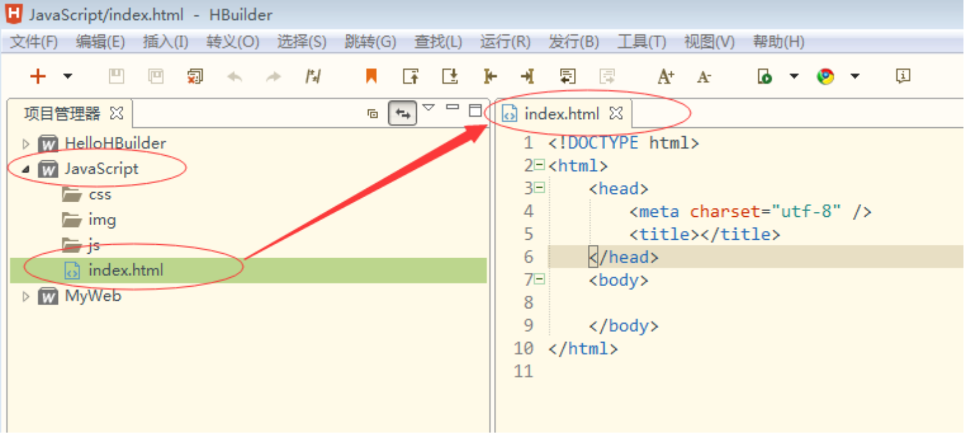Click the green run-file icon
The height and width of the screenshot is (435, 980).
[x=765, y=76]
